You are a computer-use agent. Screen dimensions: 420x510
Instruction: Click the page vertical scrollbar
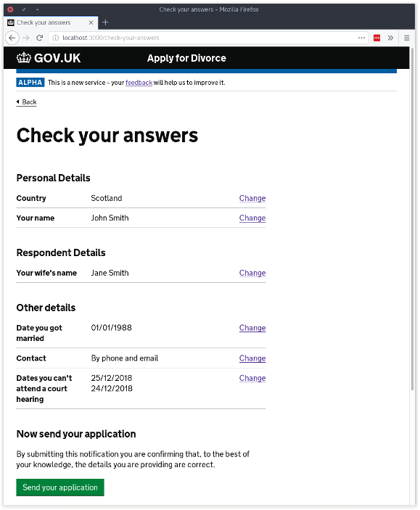coord(412,218)
